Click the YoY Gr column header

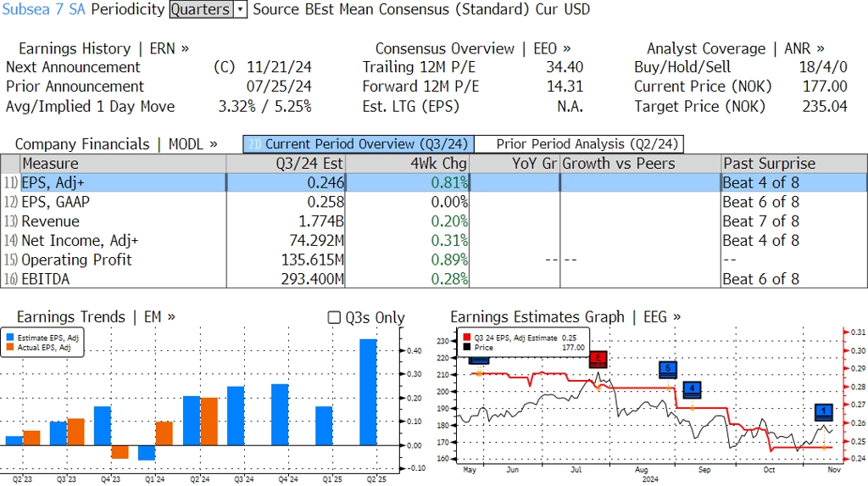515,164
